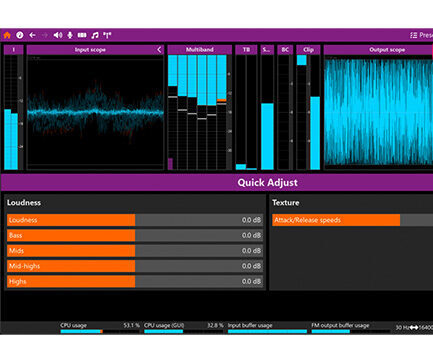
Task: Select the I input meter header
Action: pos(13,50)
